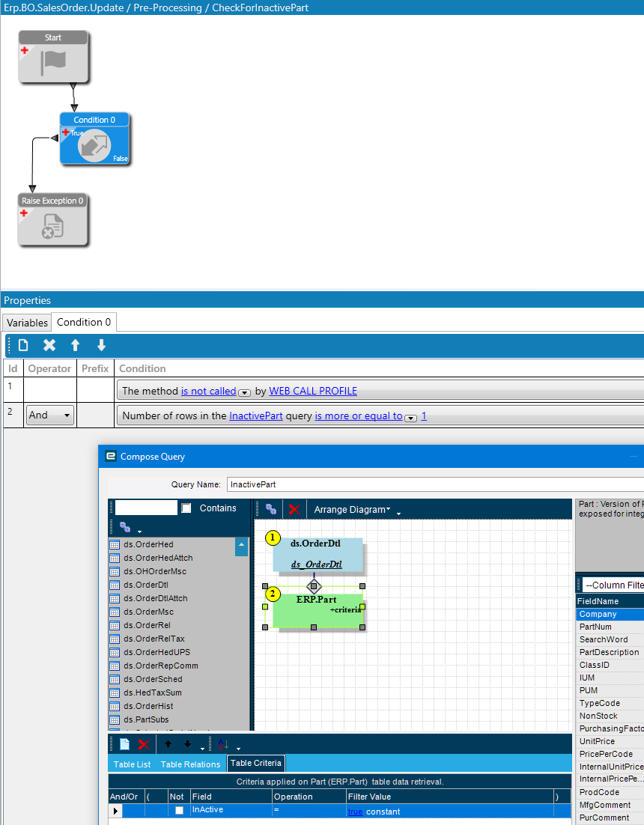Remove the selected table via red X in diagram toolbar

pyautogui.click(x=294, y=508)
